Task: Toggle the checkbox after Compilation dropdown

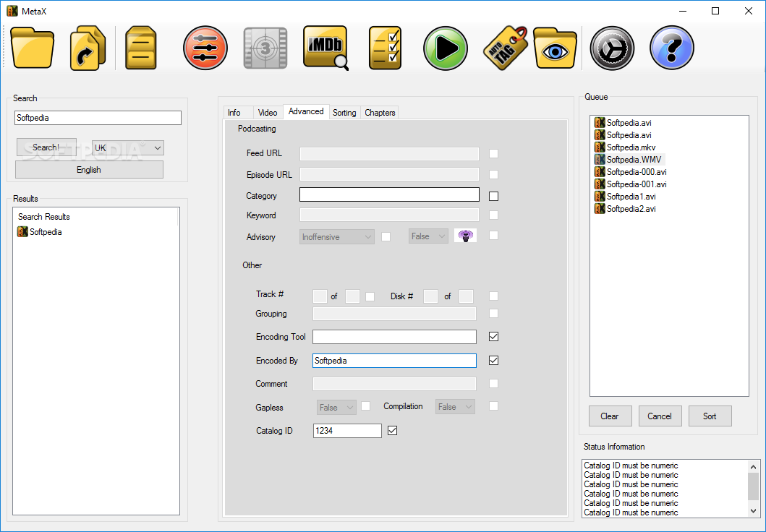Action: click(493, 406)
